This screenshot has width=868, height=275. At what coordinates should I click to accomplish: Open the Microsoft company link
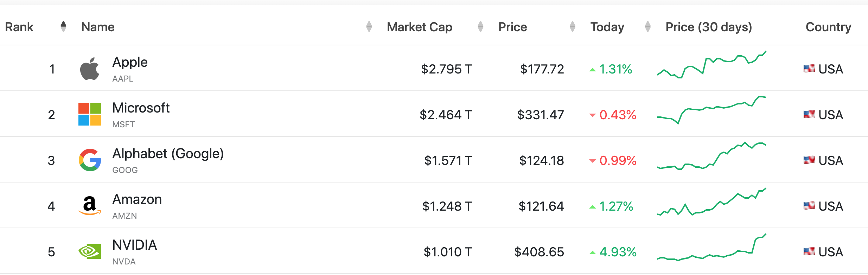coord(141,108)
